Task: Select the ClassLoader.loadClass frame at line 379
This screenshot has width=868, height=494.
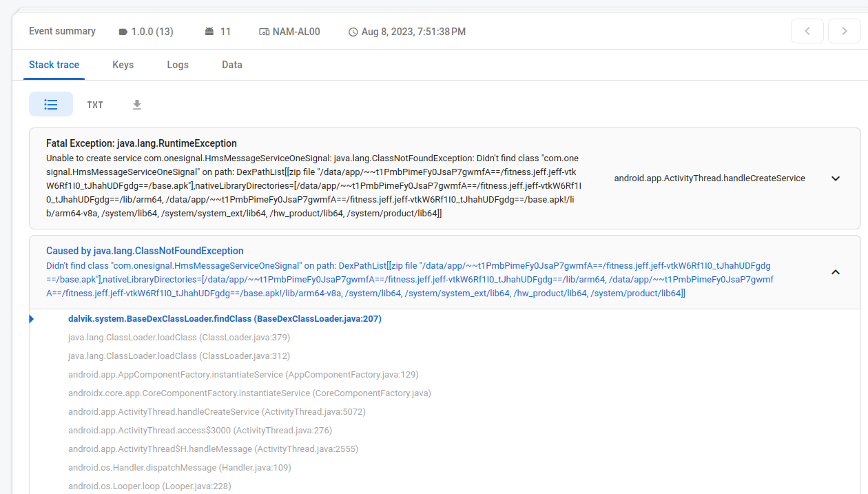Action: tap(178, 337)
